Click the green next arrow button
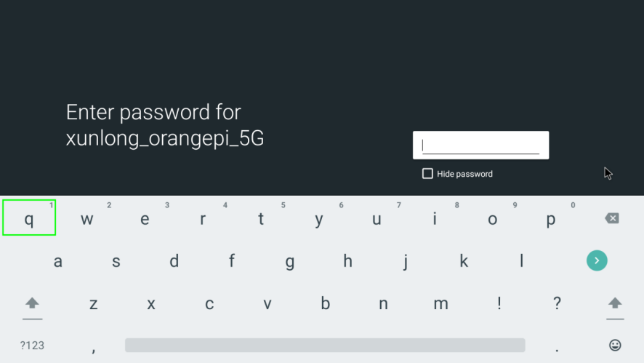This screenshot has width=644, height=363. click(x=597, y=260)
